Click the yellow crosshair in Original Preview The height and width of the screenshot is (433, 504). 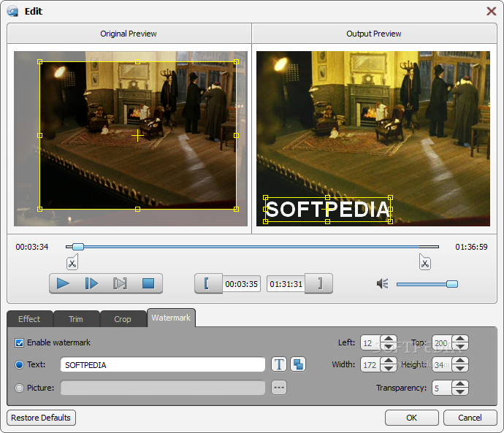tap(137, 136)
